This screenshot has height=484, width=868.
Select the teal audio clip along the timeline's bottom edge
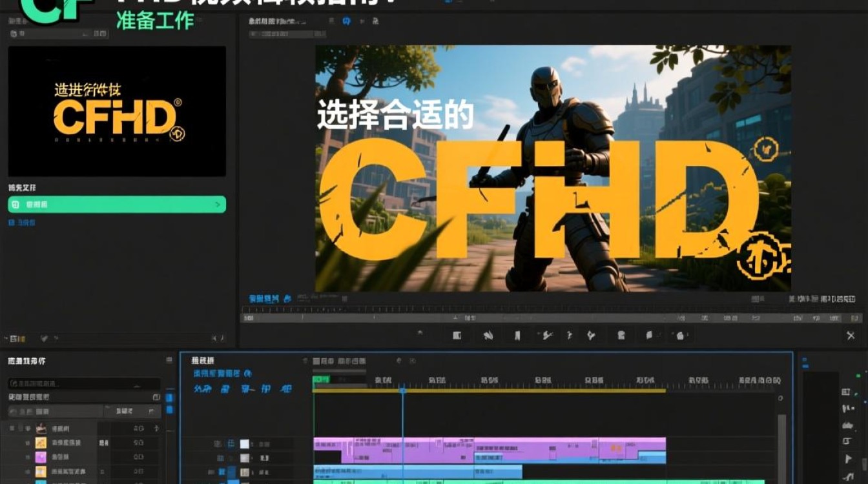click(542, 482)
